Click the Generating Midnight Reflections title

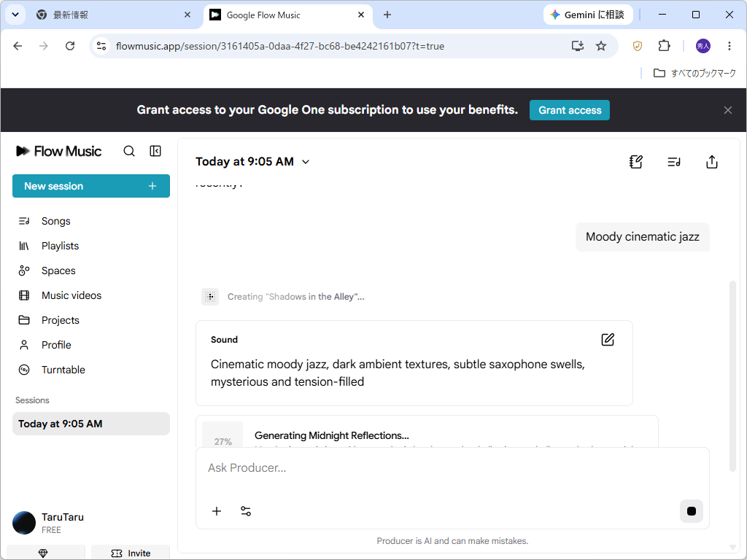[x=332, y=435]
